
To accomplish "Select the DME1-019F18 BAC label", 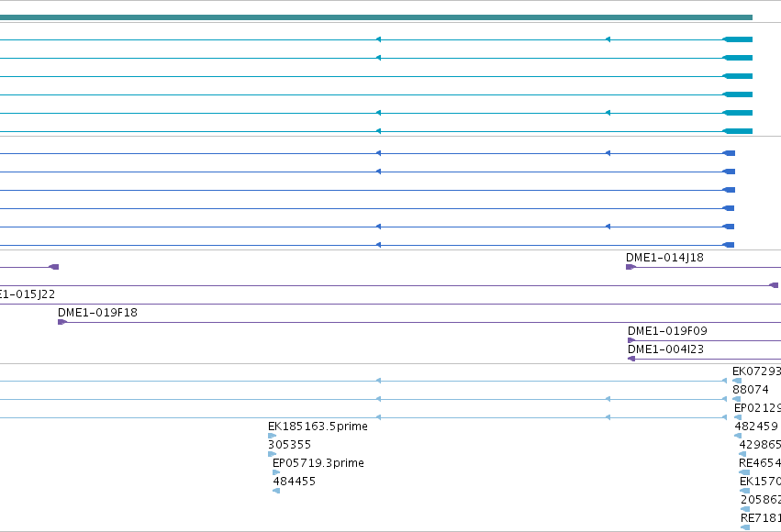I will 97,313.
